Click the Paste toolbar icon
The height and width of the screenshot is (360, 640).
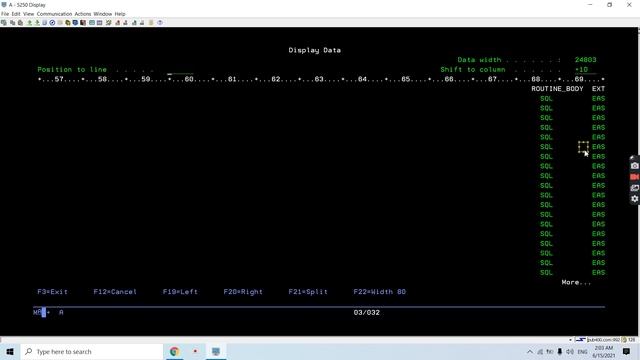[20, 23]
